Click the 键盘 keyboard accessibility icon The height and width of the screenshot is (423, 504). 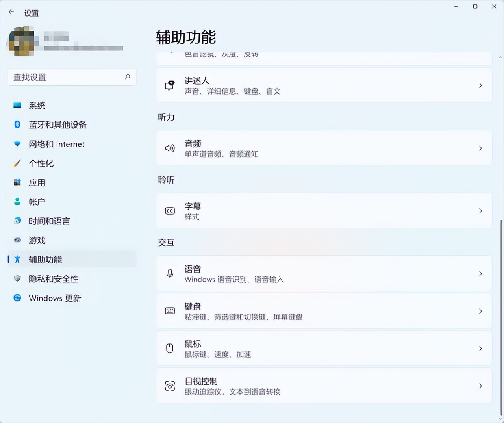(x=170, y=311)
